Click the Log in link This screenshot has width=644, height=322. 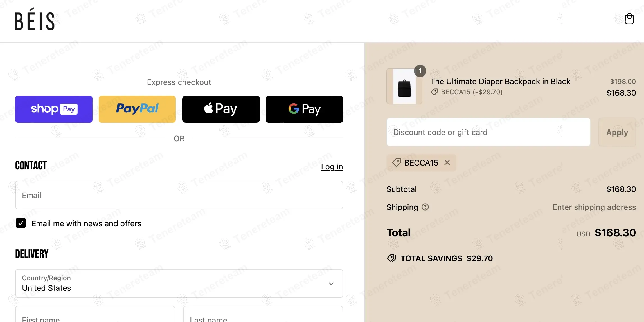[x=332, y=167]
